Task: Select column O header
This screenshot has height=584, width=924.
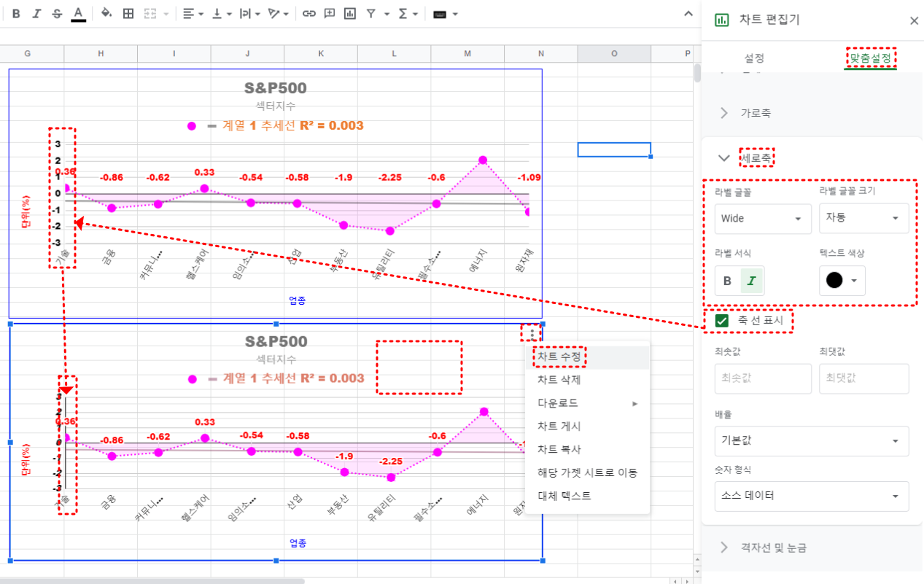Action: pos(614,53)
